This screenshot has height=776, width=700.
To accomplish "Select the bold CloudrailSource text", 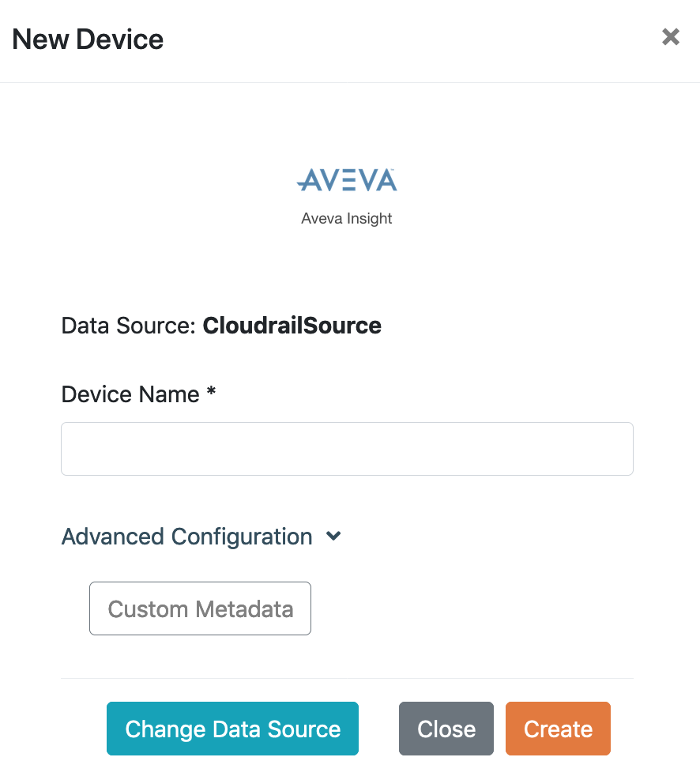I will tap(292, 326).
